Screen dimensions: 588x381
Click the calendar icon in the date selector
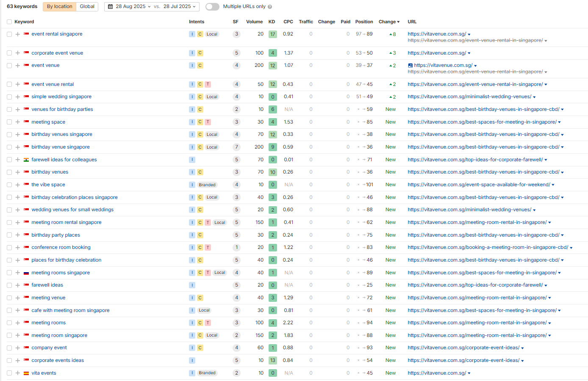pos(111,7)
